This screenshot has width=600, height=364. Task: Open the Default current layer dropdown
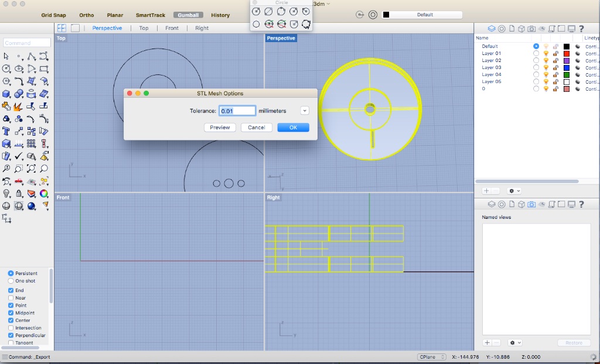point(422,15)
